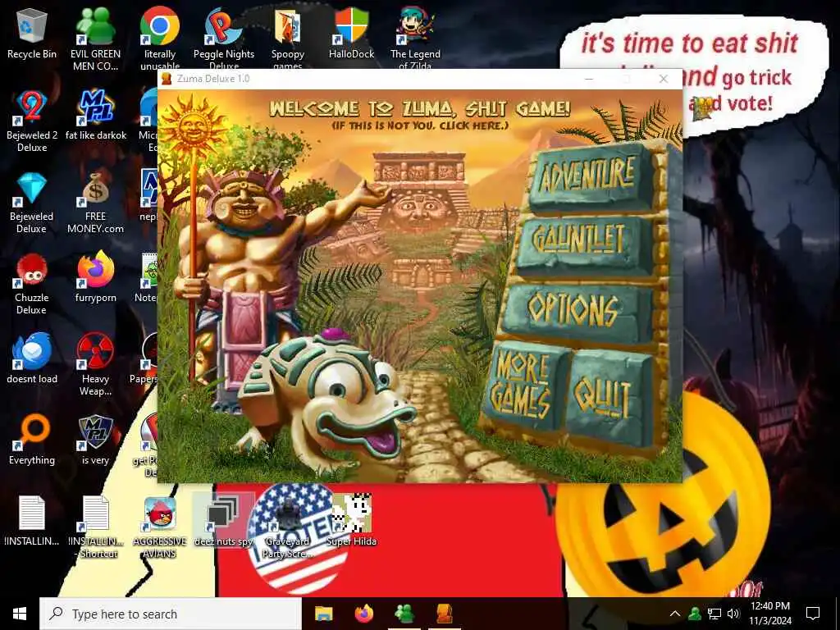Open the notification center icon

(813, 614)
